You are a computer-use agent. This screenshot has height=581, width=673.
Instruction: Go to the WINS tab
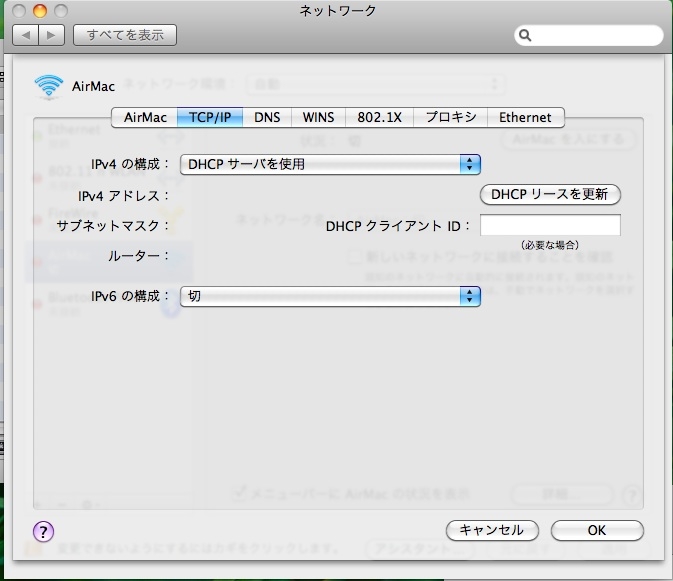[x=318, y=117]
